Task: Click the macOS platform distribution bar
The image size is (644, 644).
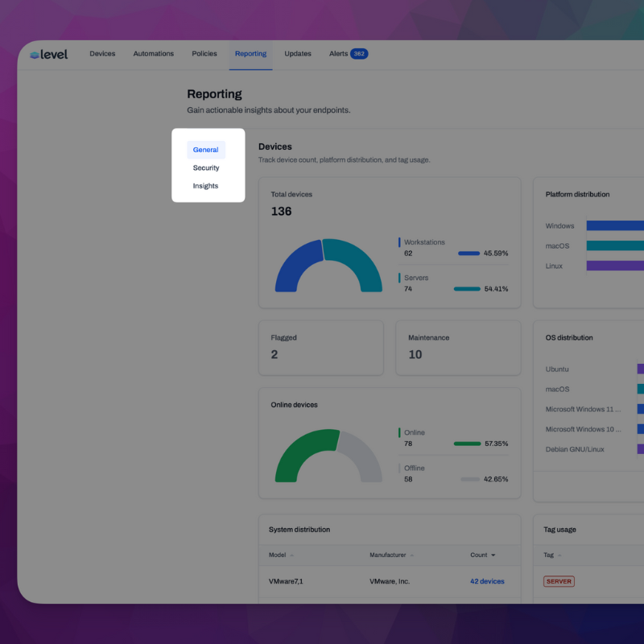Action: [x=615, y=246]
